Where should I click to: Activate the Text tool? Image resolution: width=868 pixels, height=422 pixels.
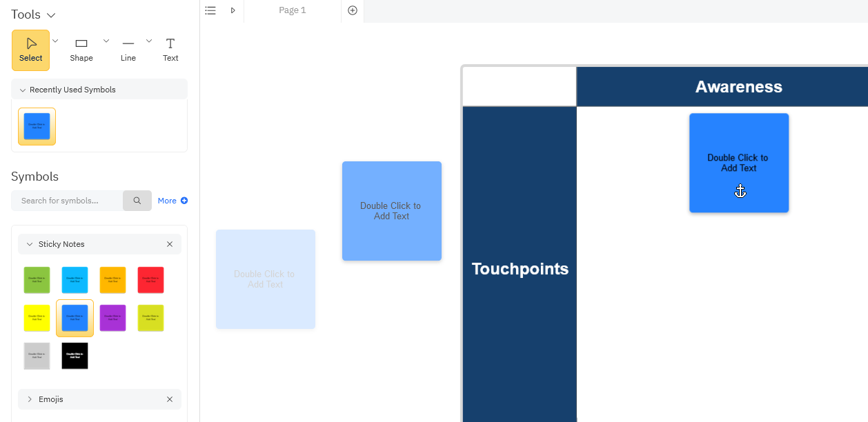[170, 50]
